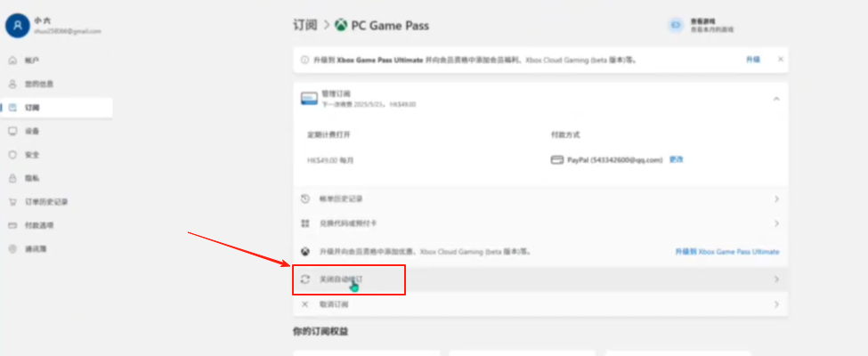Dismiss the Xbox Game Pass Ultimate upgrade banner

[x=781, y=60]
